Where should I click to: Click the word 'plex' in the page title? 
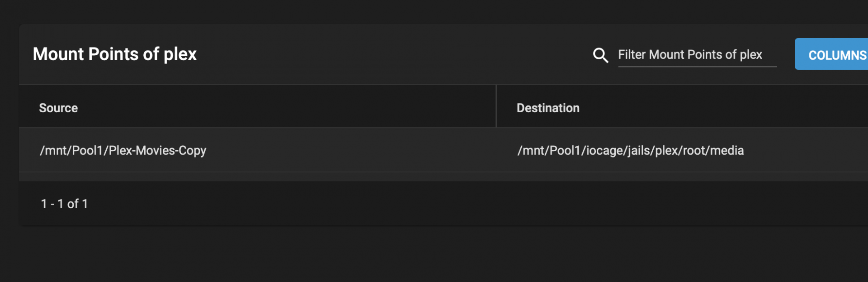180,55
